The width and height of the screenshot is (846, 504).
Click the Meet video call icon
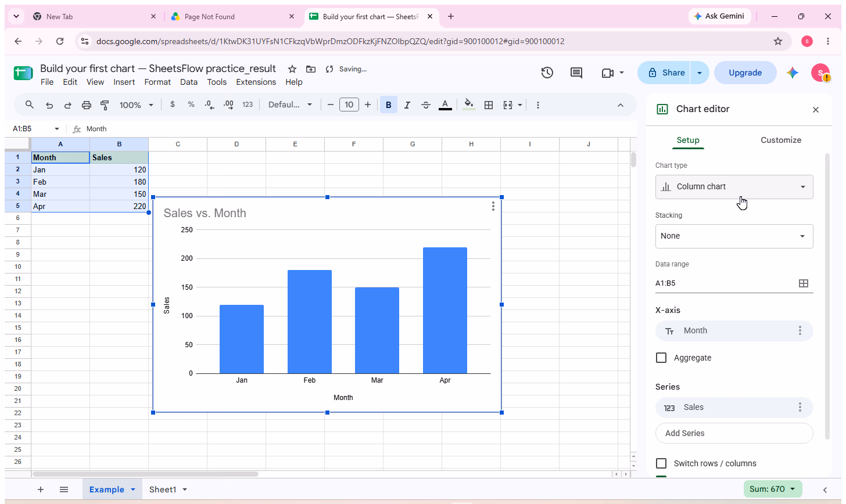(x=608, y=73)
